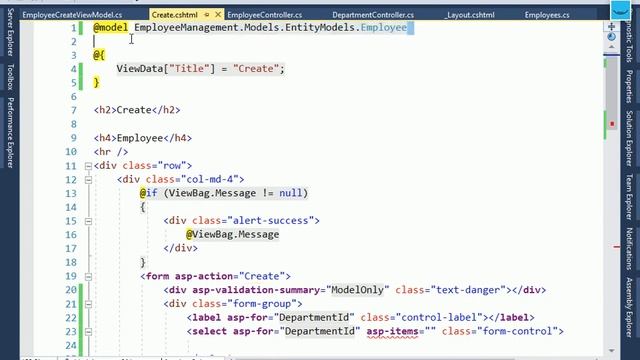Click the blue circular icon above the scrollbar
The width and height of the screenshot is (640, 360).
coord(611,37)
